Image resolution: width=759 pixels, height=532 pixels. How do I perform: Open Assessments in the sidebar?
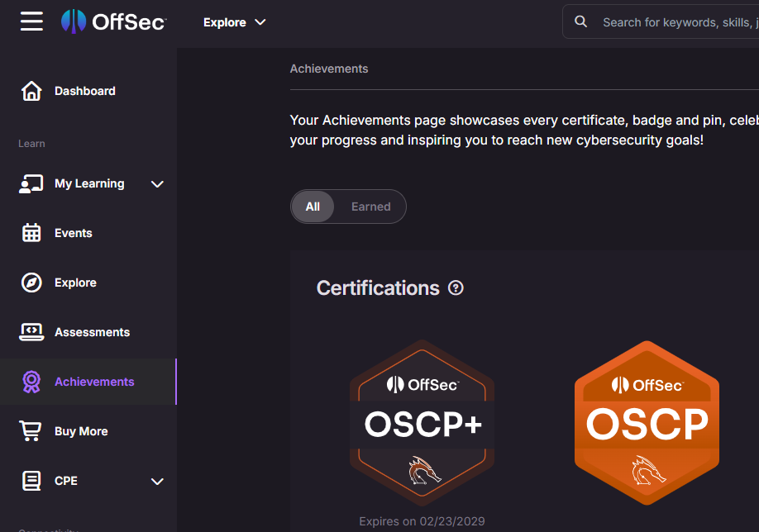pyautogui.click(x=92, y=332)
